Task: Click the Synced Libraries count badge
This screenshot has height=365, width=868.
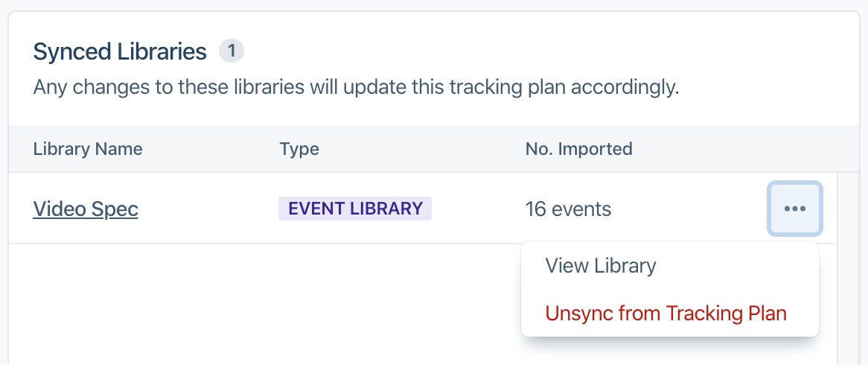Action: coord(232,51)
